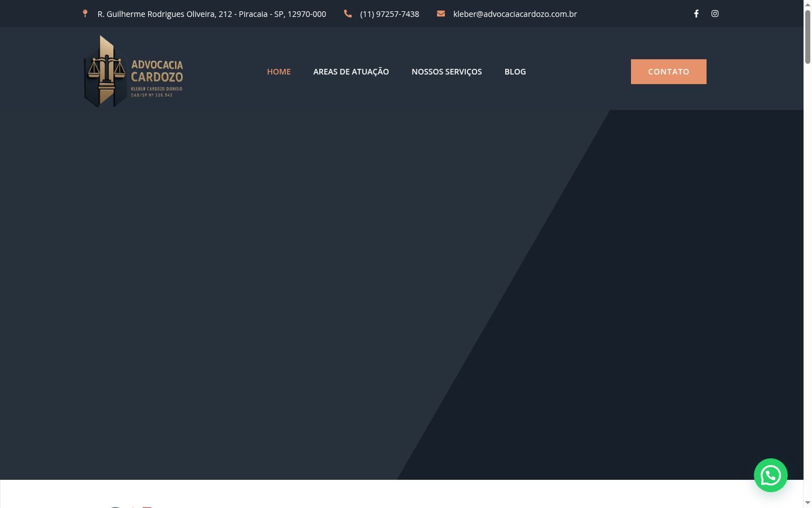Click the scrollbar down arrow
Image resolution: width=812 pixels, height=508 pixels.
click(x=807, y=503)
